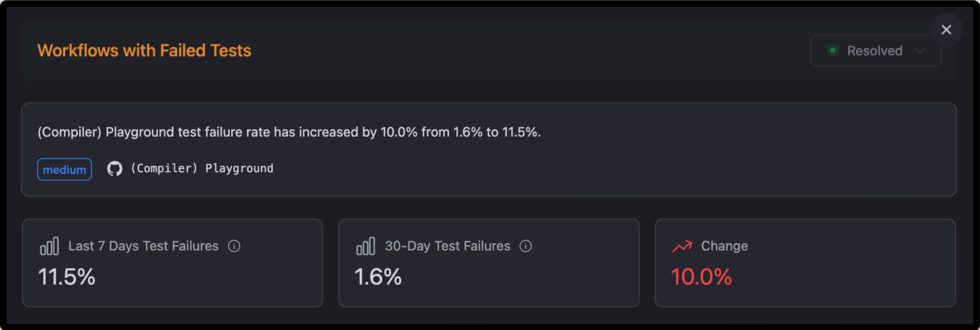
Task: Toggle the alert status via the Resolved control
Action: pos(875,50)
